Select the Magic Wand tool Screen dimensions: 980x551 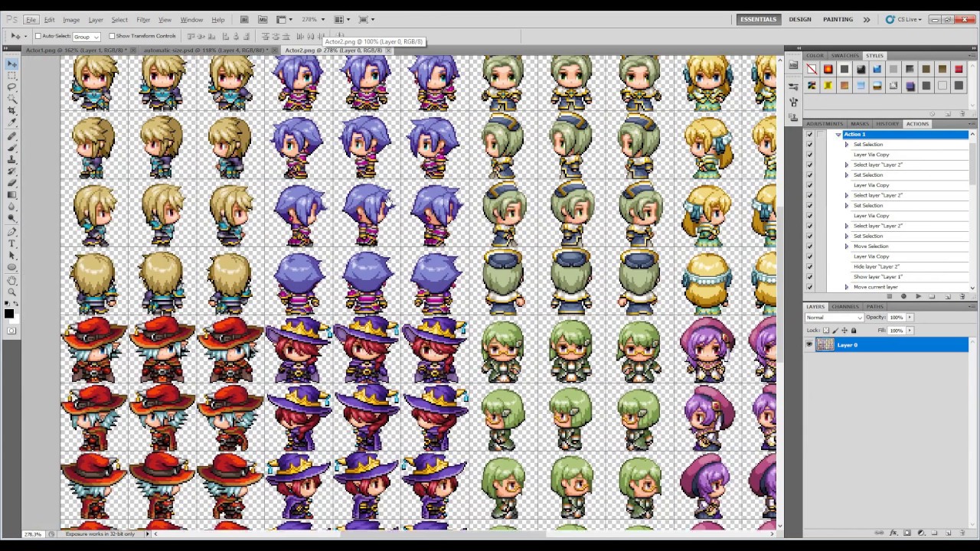(x=12, y=99)
